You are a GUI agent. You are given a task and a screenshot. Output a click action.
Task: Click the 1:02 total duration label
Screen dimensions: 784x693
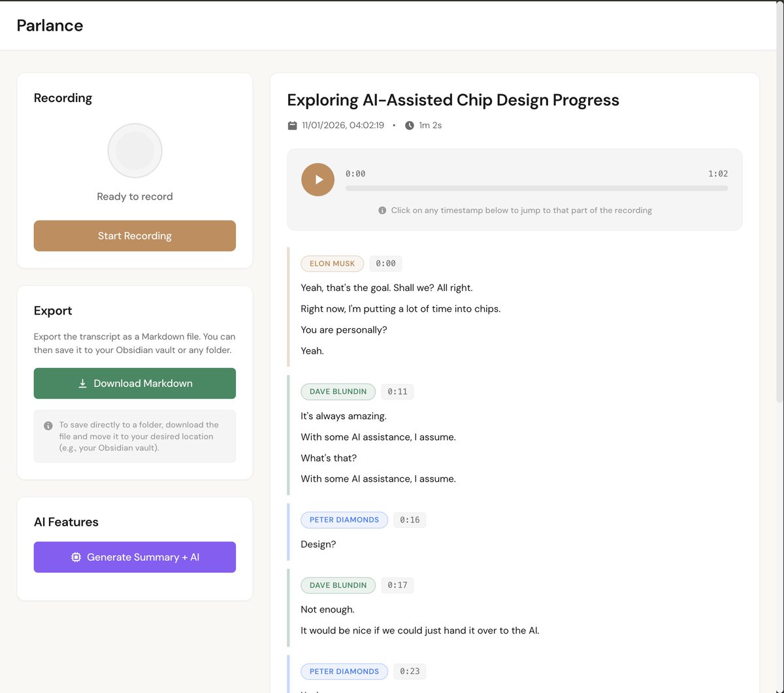click(718, 174)
